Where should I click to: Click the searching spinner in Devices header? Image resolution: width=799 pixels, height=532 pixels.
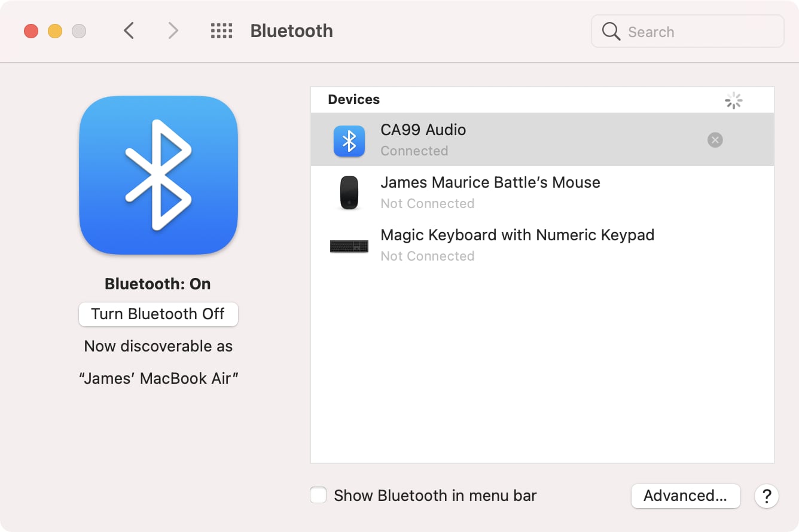pyautogui.click(x=733, y=100)
